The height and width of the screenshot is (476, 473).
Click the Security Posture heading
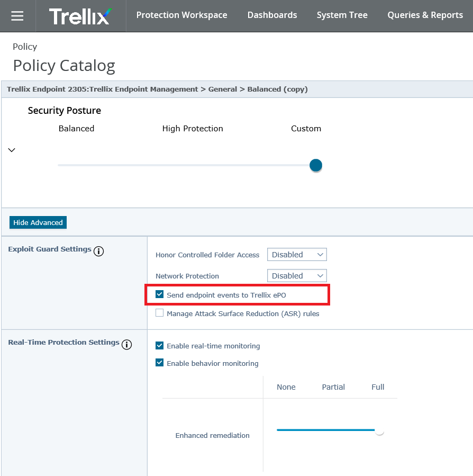pyautogui.click(x=65, y=111)
